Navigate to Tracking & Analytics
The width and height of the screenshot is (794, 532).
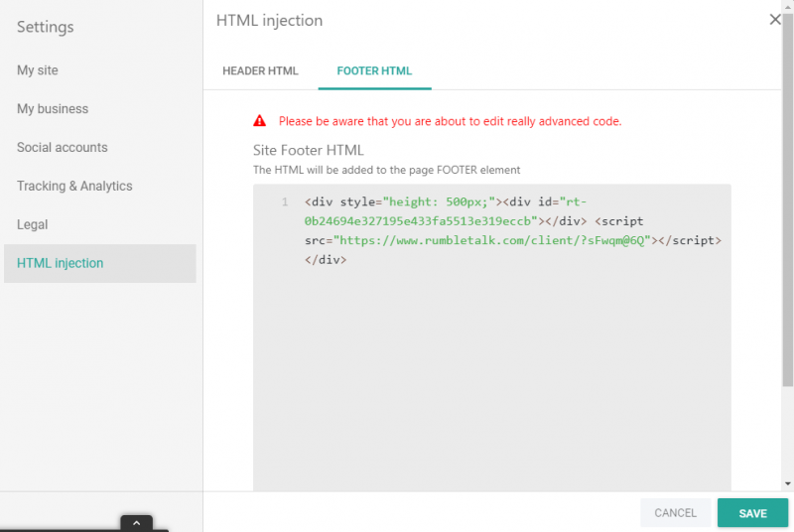coord(74,187)
